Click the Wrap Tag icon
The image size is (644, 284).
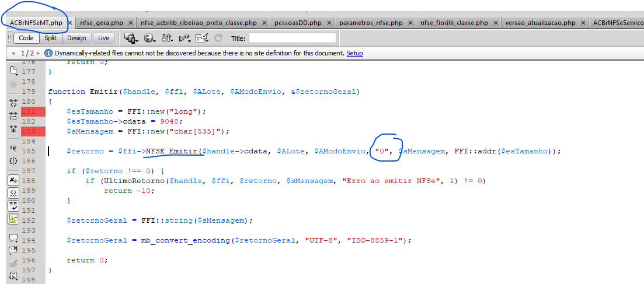coord(13,264)
